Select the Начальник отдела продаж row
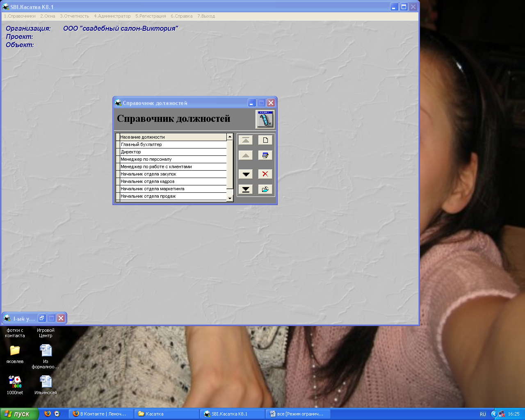Screen dimensions: 525x420 (173, 196)
